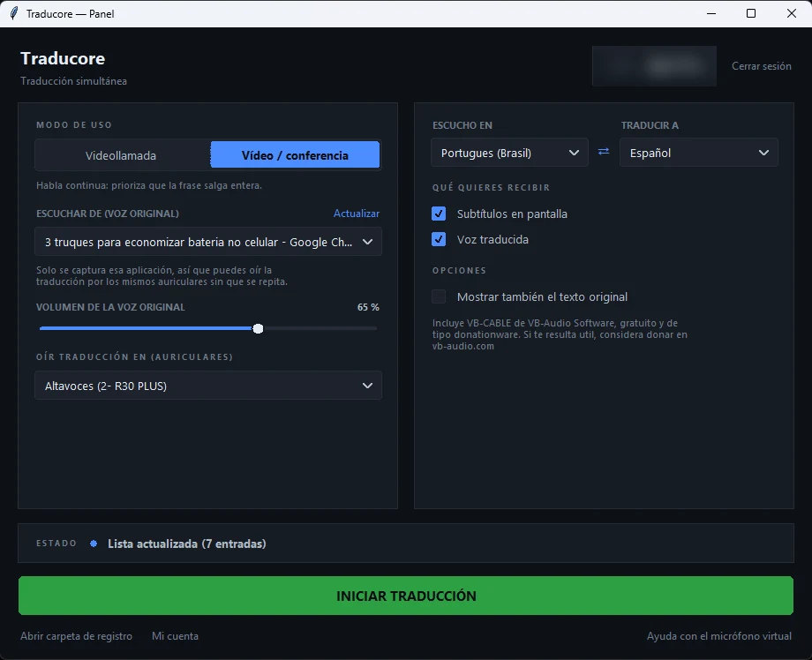The image size is (812, 660).
Task: Select the Vídeo / conferencia mode
Action: point(295,154)
